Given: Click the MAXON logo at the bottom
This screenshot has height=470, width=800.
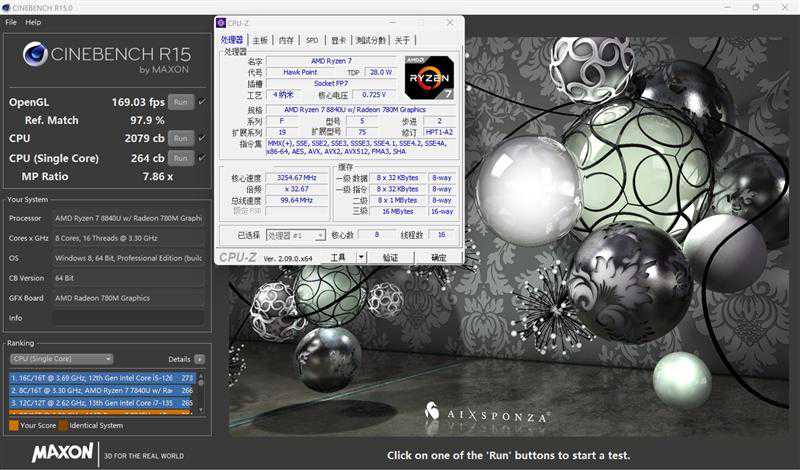Looking at the screenshot, I should click(63, 453).
